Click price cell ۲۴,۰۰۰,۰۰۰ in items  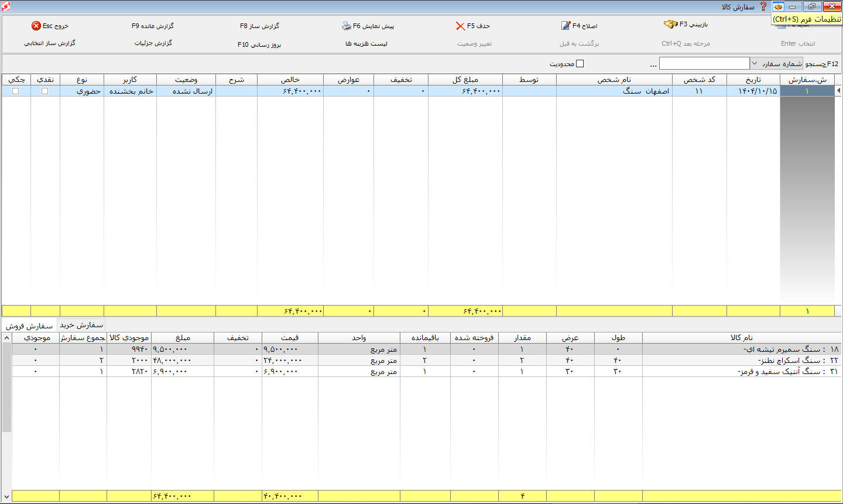290,360
